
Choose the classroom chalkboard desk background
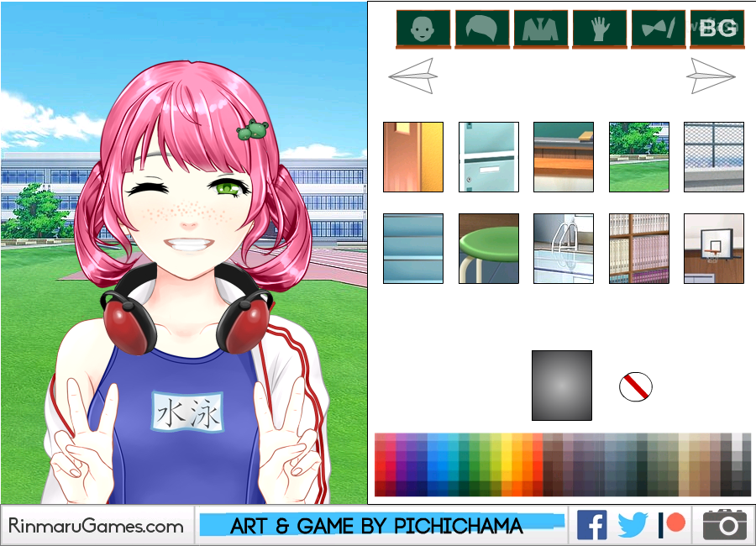coord(564,157)
